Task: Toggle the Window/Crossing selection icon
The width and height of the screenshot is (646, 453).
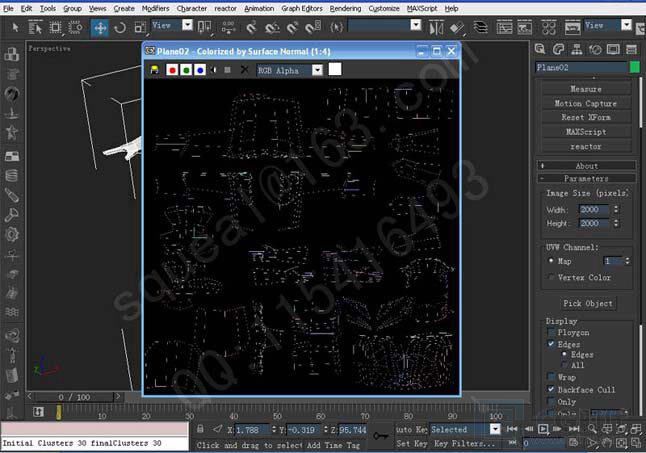Action: pyautogui.click(x=75, y=28)
